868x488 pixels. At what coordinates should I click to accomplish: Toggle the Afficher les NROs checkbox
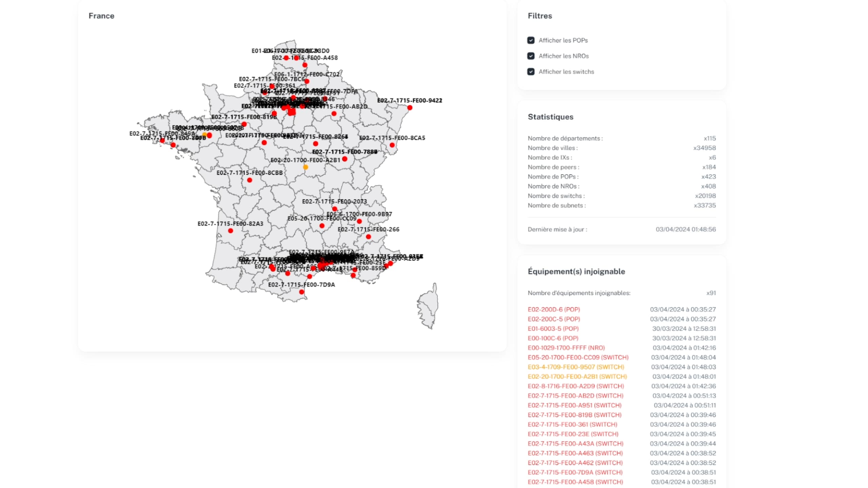click(x=531, y=56)
